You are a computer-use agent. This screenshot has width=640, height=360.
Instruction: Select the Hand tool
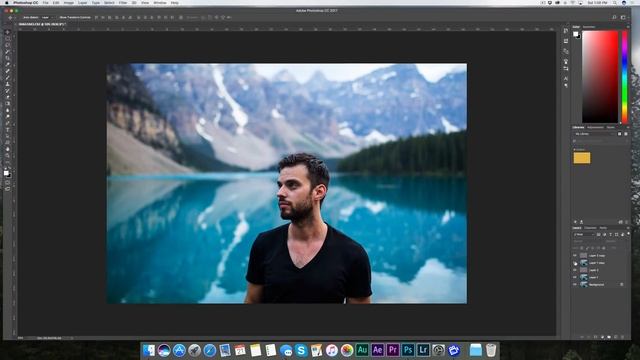point(8,149)
